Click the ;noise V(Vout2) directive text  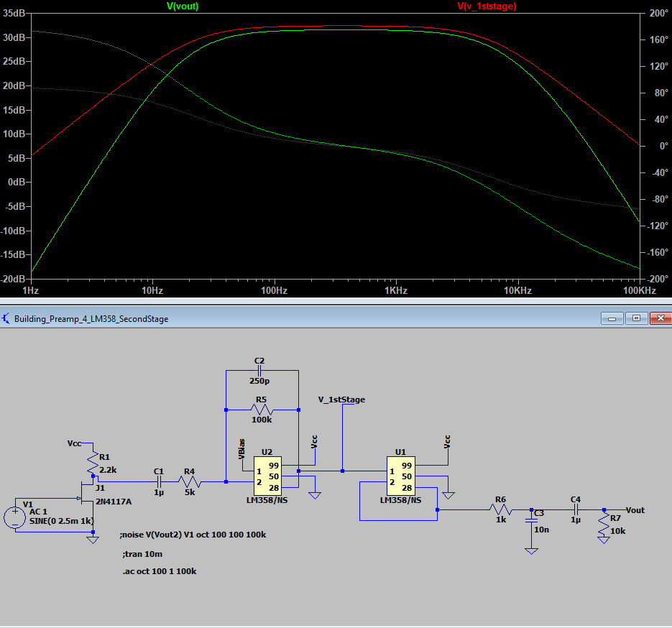coord(193,535)
